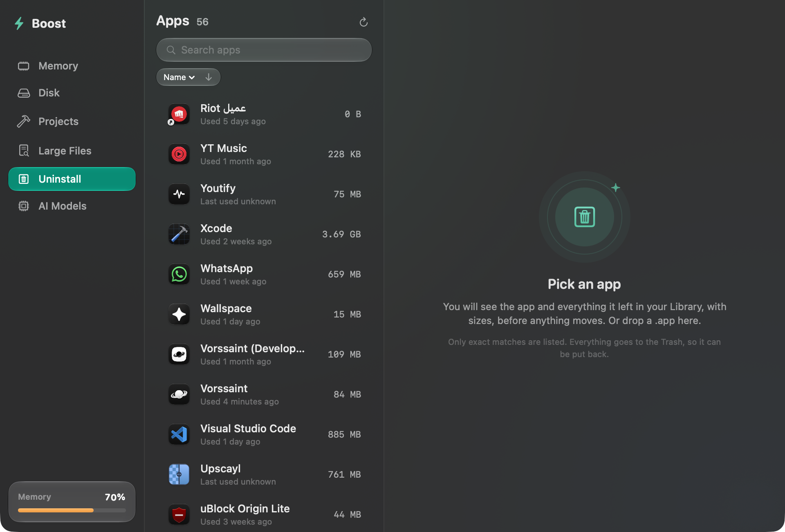Click the uBlock Origin Lite shield icon

(179, 514)
